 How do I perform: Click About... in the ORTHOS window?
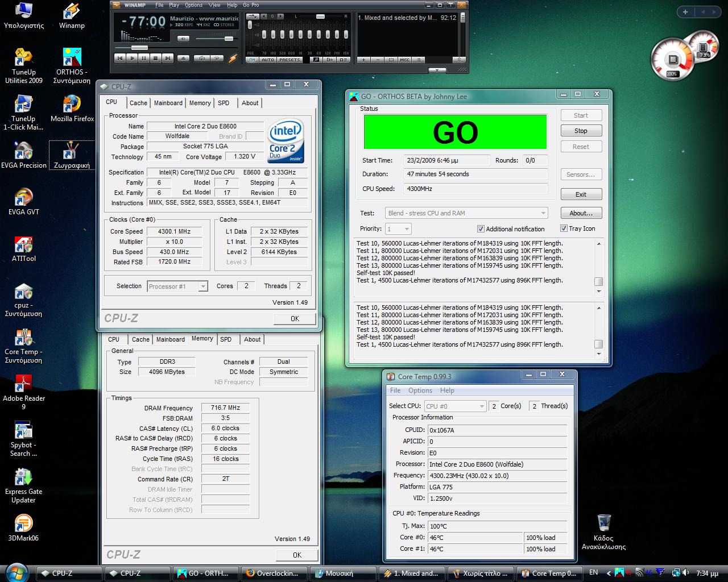[581, 213]
